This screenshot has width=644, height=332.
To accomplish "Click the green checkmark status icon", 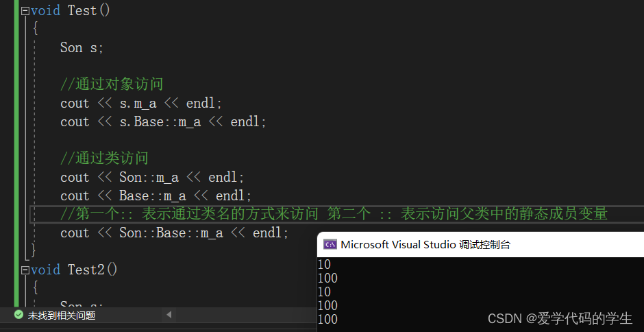I will 18,316.
